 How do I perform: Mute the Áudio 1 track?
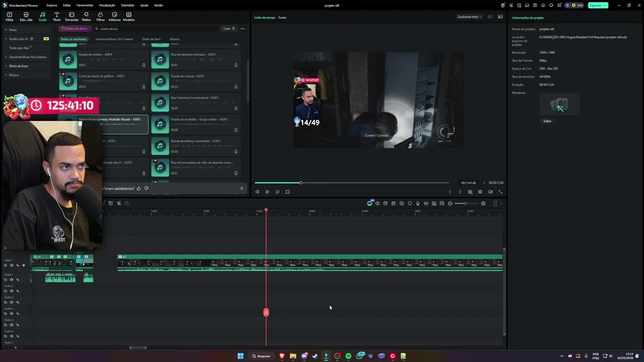pyautogui.click(x=12, y=280)
